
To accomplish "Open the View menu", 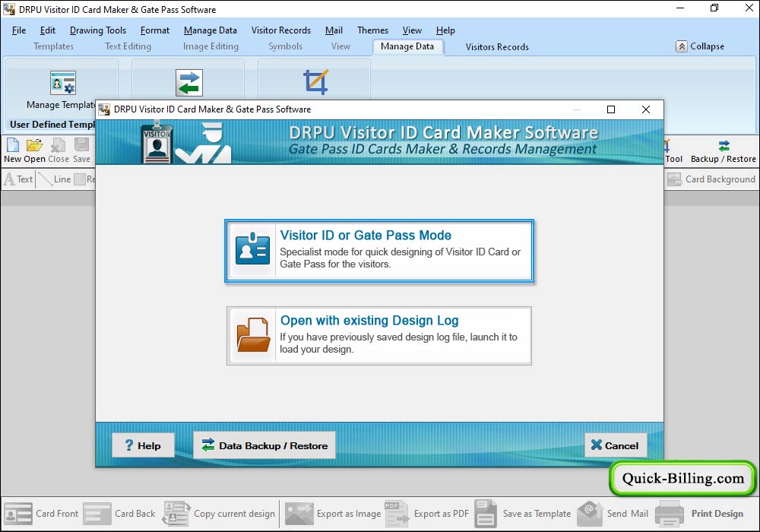I will 412,30.
